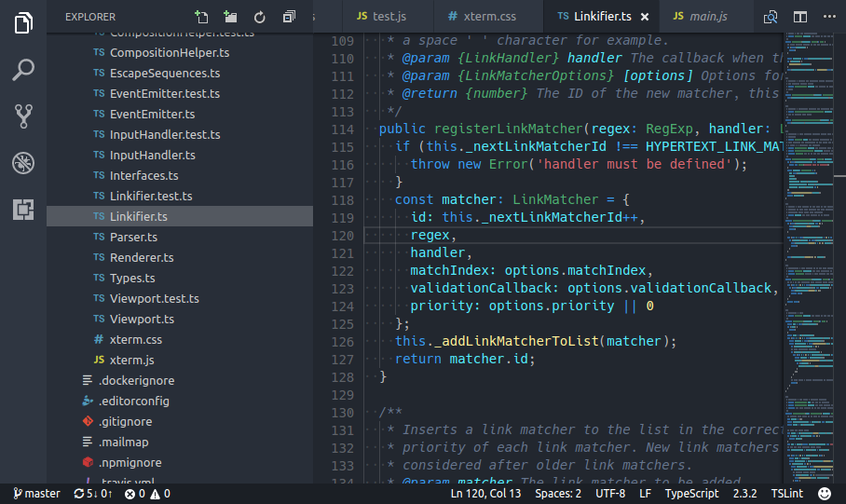
Task: Click the validationCallback property on line 123
Action: [x=480, y=288]
